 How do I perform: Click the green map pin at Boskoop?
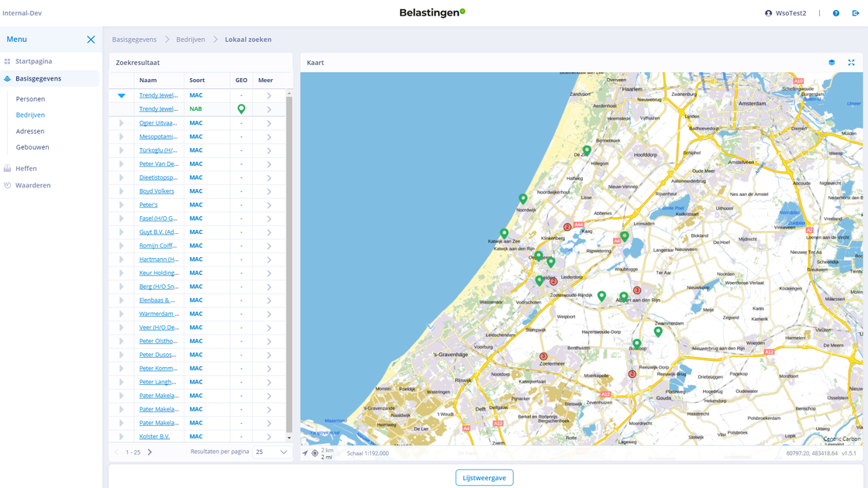636,344
